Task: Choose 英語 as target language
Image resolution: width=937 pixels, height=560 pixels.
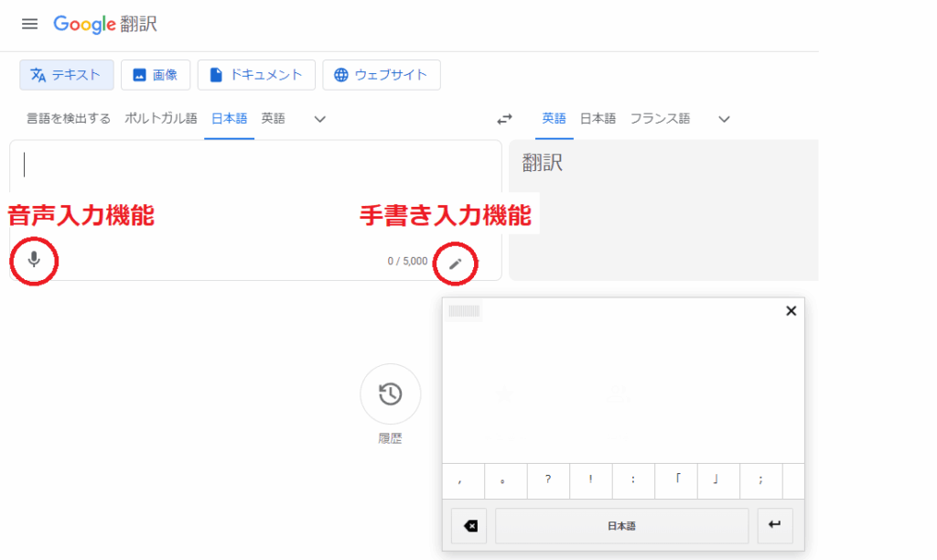Action: tap(554, 118)
